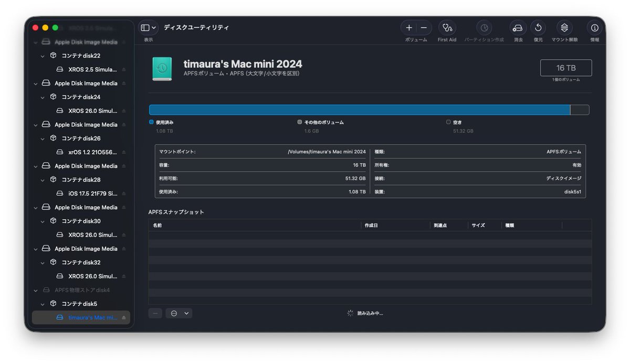Collapse コンテナdisk24 with its chevron

pos(43,97)
